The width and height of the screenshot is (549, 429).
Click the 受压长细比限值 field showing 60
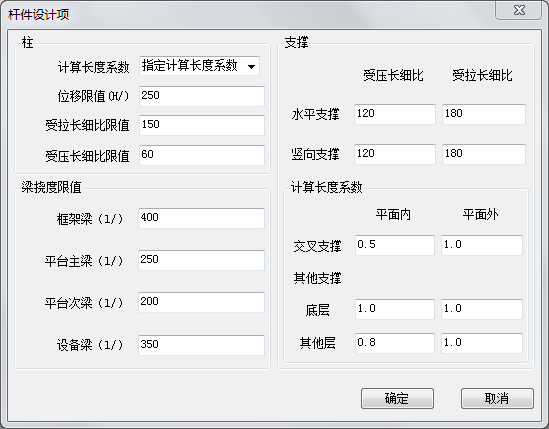(202, 155)
